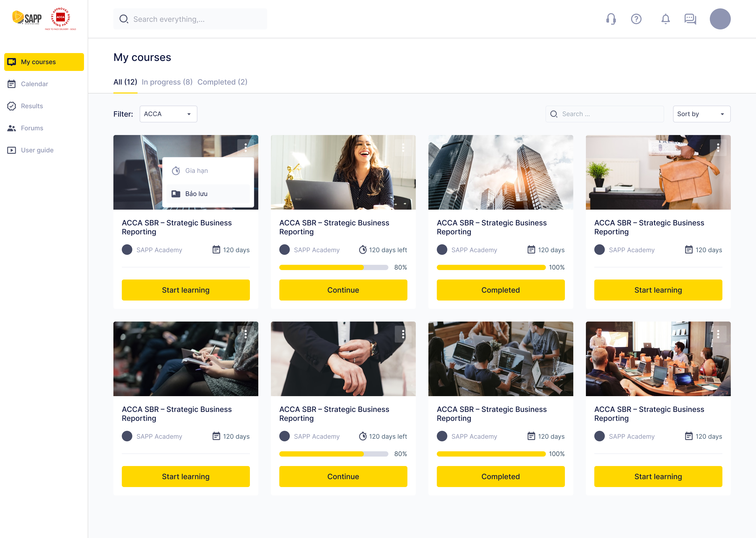Click Continue on suit and watch card
The width and height of the screenshot is (756, 538).
pyautogui.click(x=343, y=476)
